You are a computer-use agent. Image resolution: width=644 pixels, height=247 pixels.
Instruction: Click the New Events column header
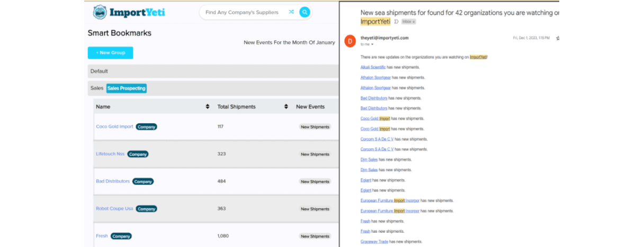[x=310, y=107]
